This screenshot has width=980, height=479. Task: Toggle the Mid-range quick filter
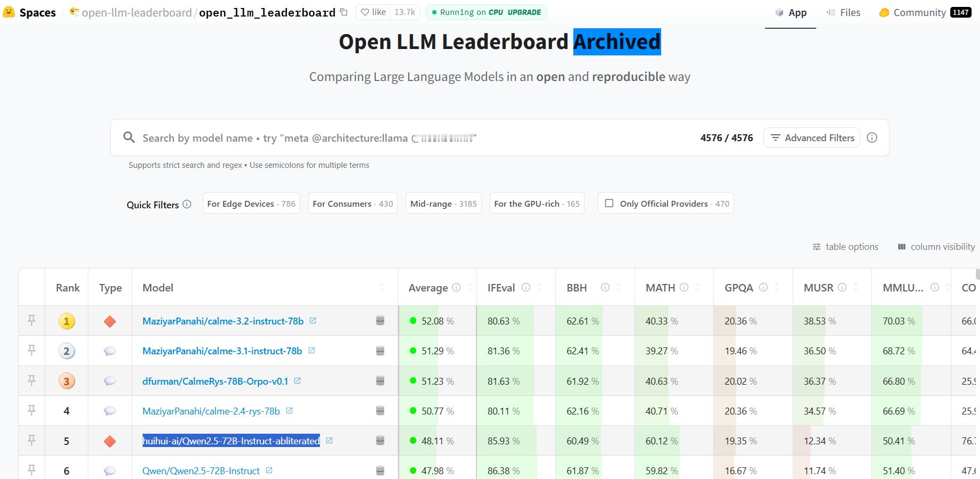point(443,204)
